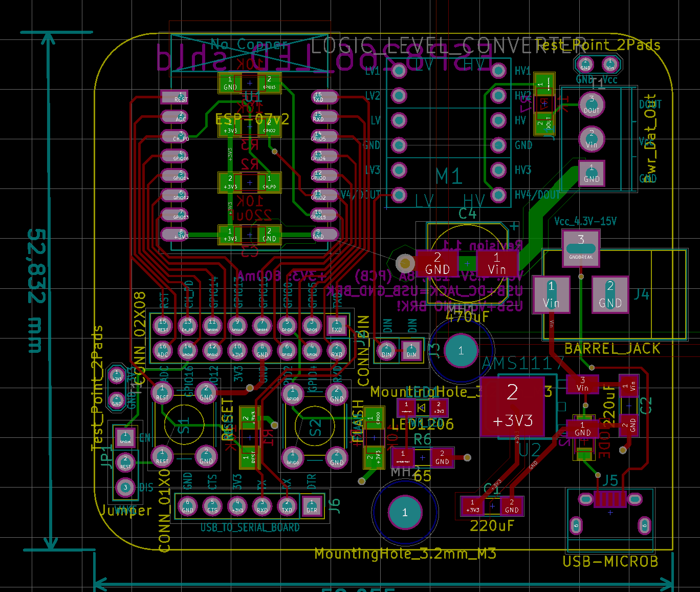Select CONN 02X08 pad 16 ADC

(x=162, y=350)
